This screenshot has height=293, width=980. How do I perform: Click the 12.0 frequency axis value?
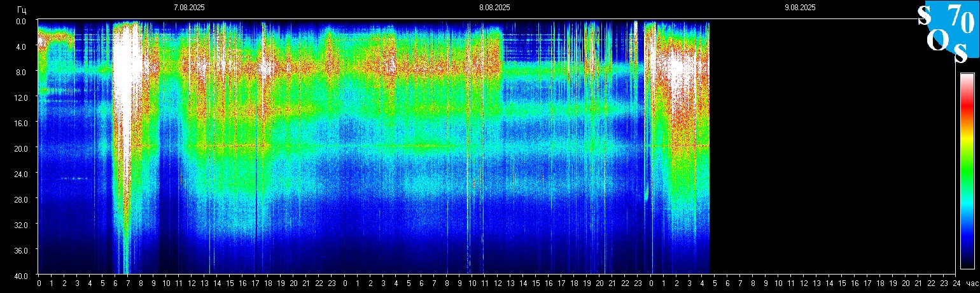click(20, 97)
